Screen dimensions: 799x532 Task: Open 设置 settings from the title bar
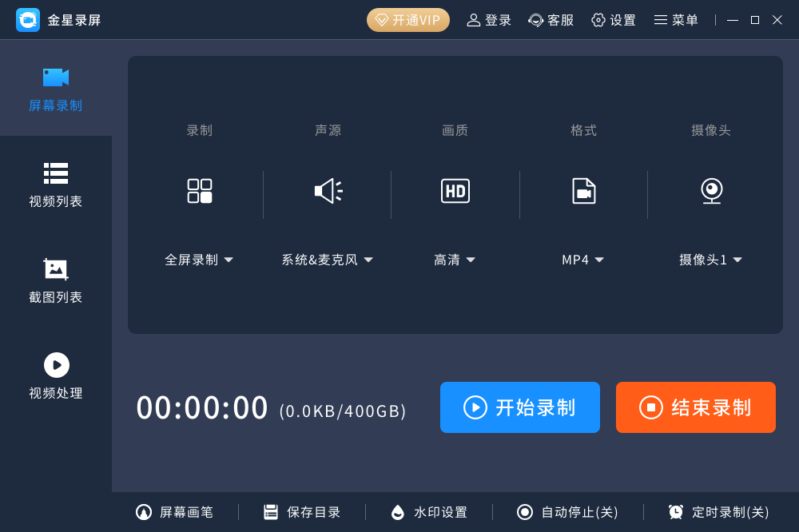click(614, 20)
